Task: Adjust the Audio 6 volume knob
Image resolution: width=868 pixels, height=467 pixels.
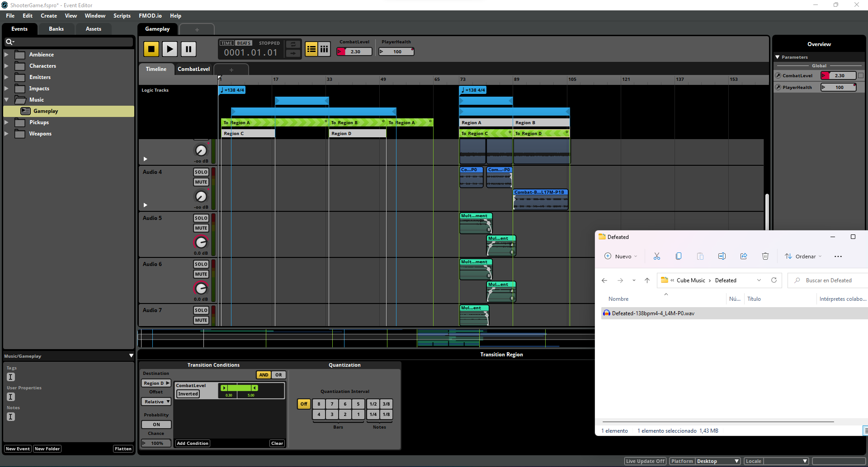Action: coord(201,288)
